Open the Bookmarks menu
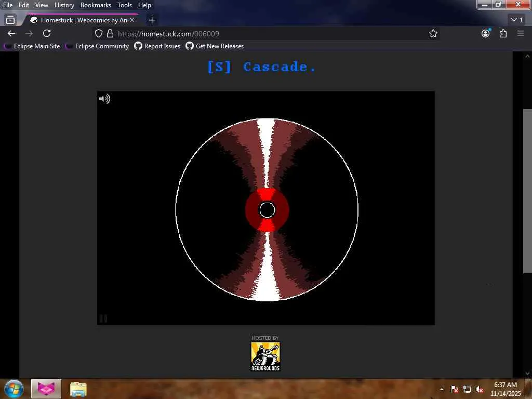This screenshot has width=532, height=399. [x=96, y=5]
